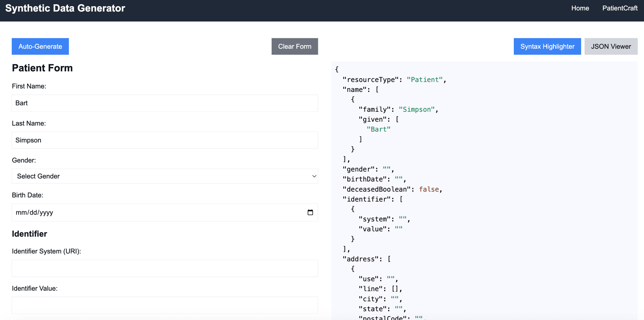This screenshot has width=644, height=320.
Task: Click the Last Name field showing Simpson
Action: coord(164,140)
